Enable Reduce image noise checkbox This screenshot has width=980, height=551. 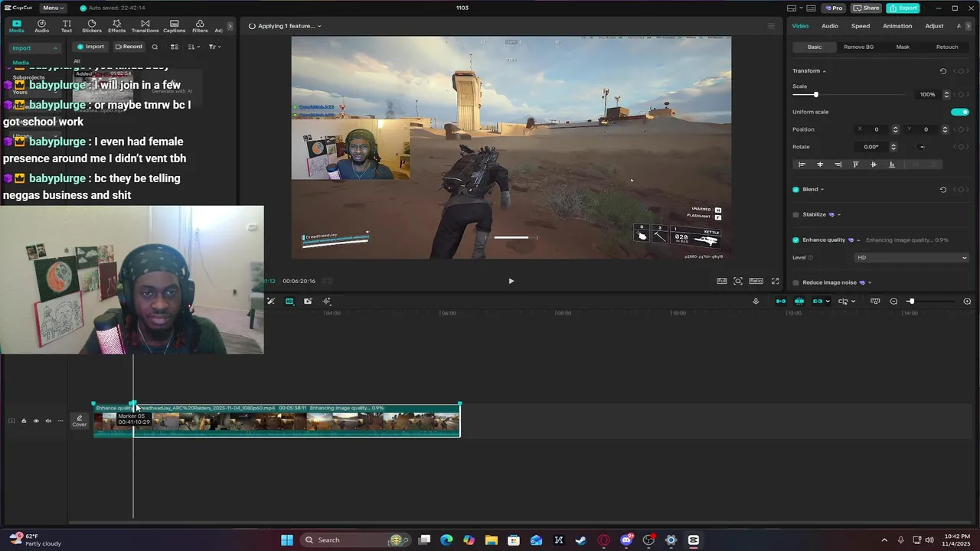tap(795, 282)
